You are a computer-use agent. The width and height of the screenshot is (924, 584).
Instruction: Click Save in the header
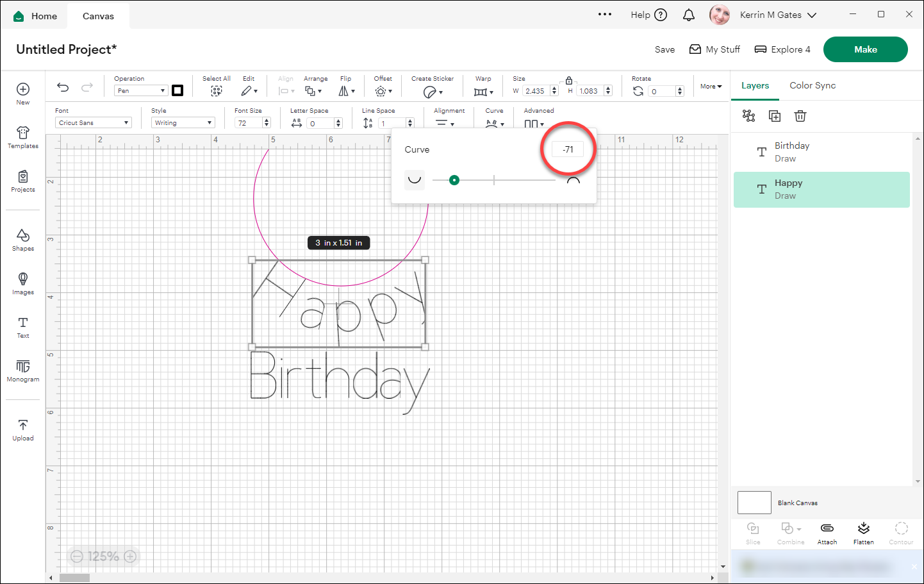tap(664, 49)
